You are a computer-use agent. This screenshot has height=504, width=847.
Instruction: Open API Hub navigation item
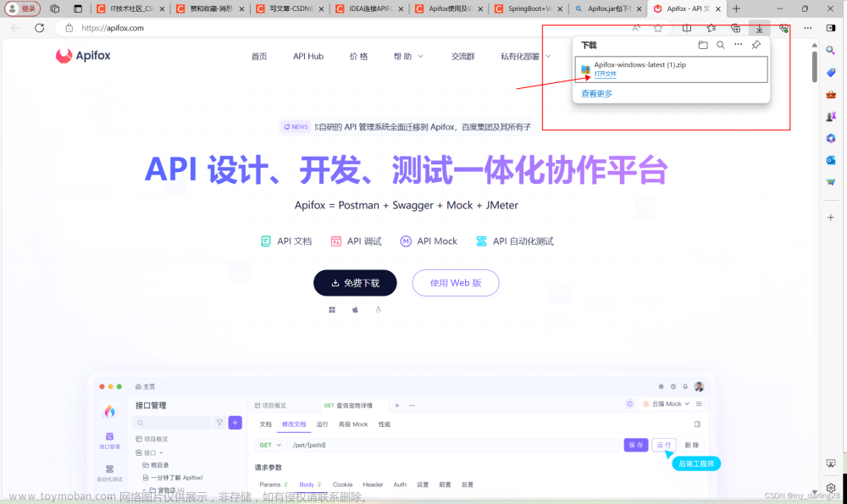(308, 56)
